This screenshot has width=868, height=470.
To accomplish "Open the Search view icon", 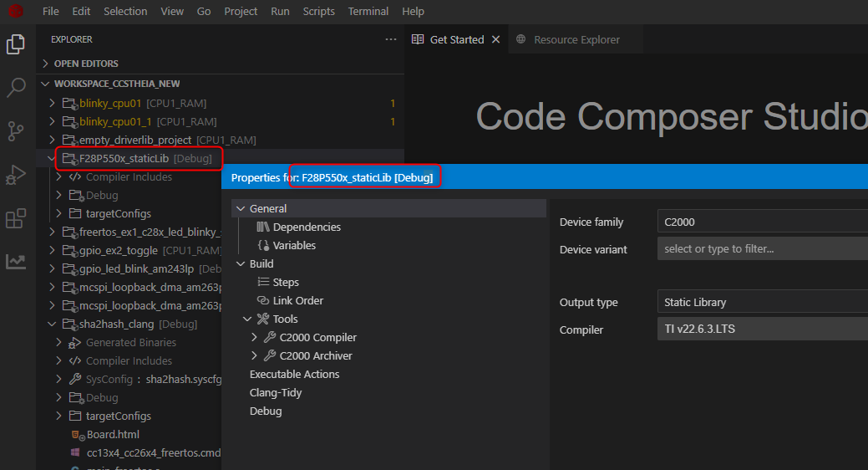I will pyautogui.click(x=16, y=88).
